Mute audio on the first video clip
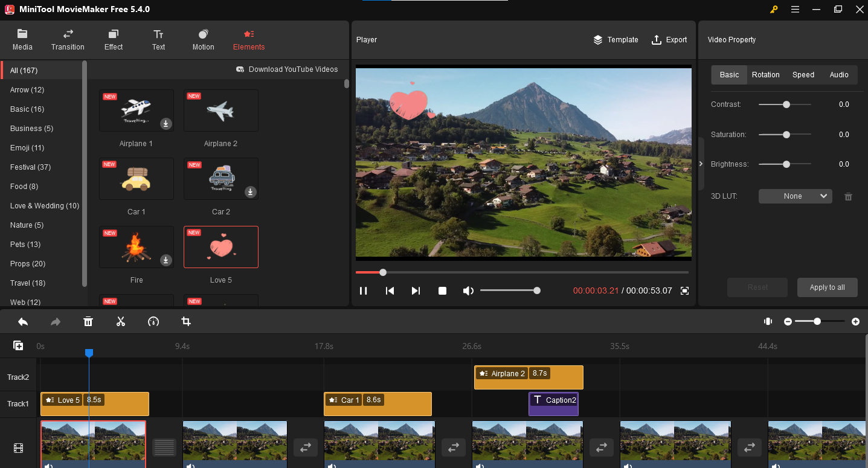The width and height of the screenshot is (868, 468). (48, 465)
